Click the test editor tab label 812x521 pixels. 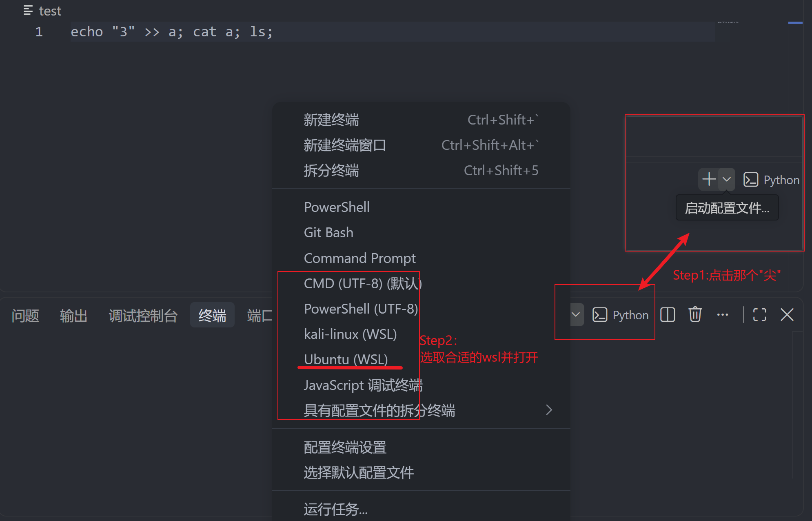point(50,11)
